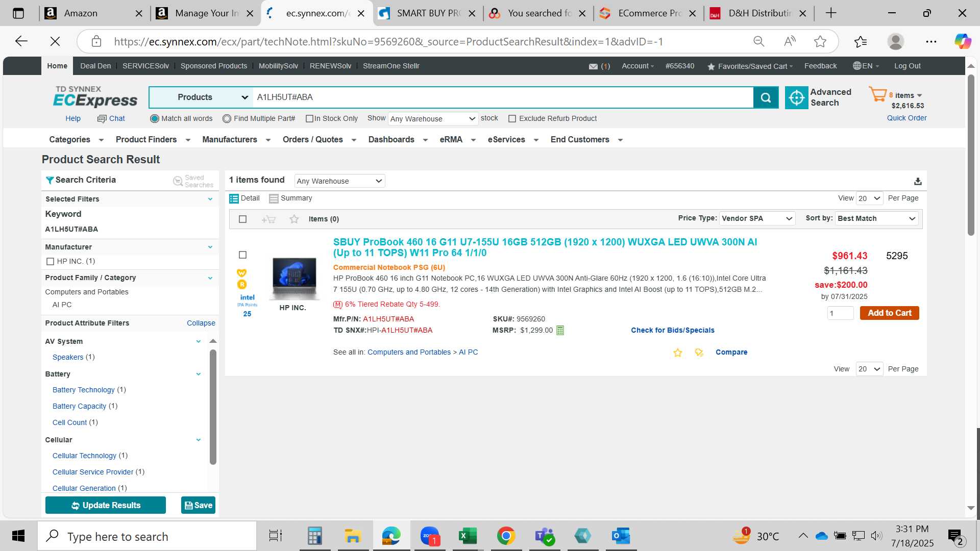Click the product search text field
The height and width of the screenshot is (551, 980).
pyautogui.click(x=503, y=97)
